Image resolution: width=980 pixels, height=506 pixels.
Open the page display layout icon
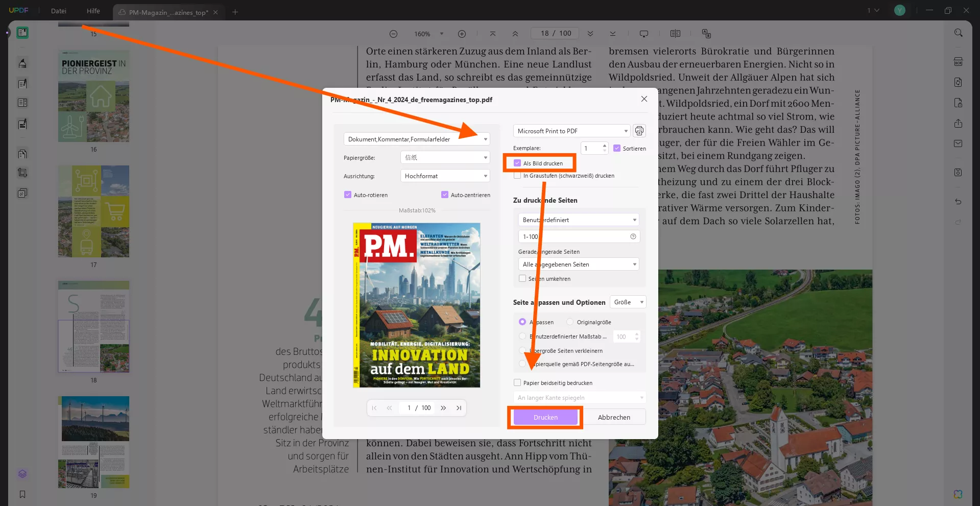click(x=675, y=34)
